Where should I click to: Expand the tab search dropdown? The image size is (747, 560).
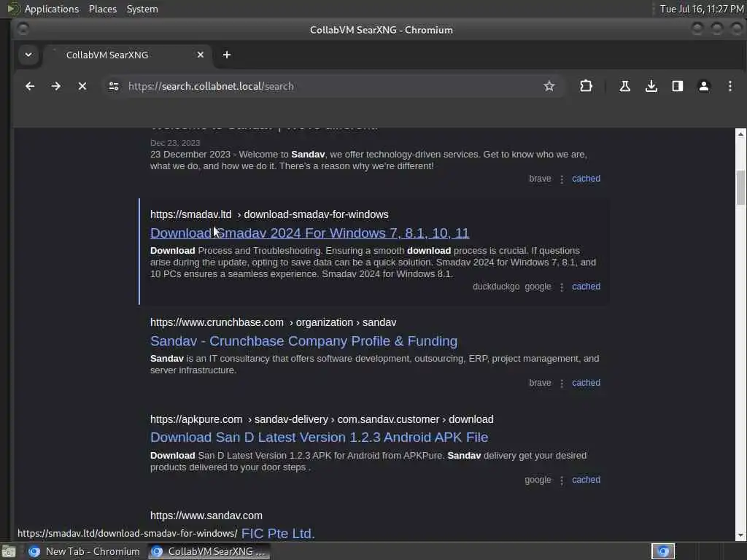(x=28, y=55)
